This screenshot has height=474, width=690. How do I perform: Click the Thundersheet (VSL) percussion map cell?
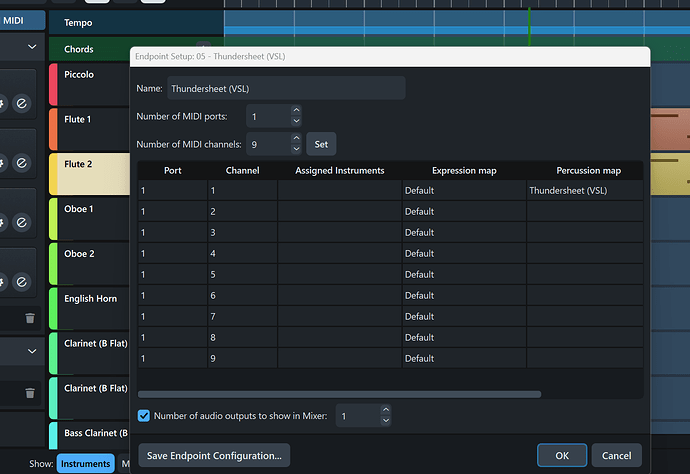(585, 190)
